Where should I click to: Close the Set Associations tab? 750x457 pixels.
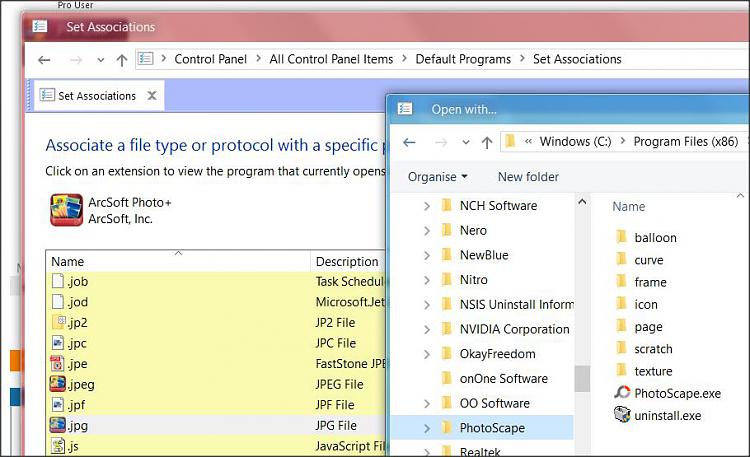point(152,96)
